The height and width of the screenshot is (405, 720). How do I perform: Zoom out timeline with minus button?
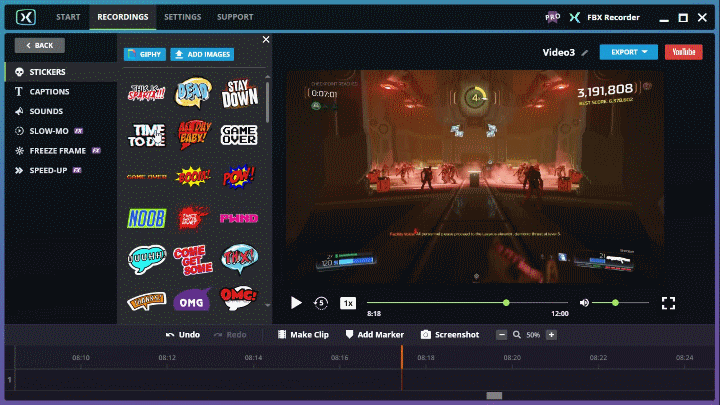tap(501, 335)
